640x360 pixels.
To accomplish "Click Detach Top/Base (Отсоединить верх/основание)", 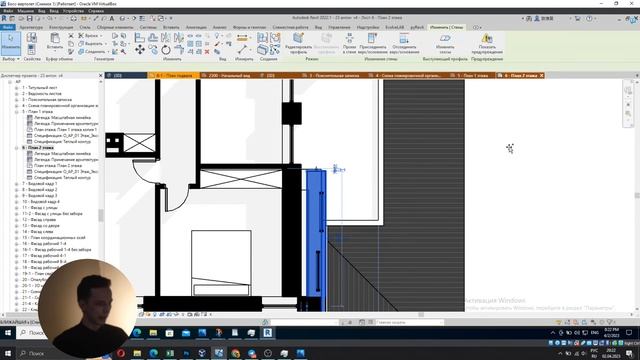I will pyautogui.click(x=404, y=43).
